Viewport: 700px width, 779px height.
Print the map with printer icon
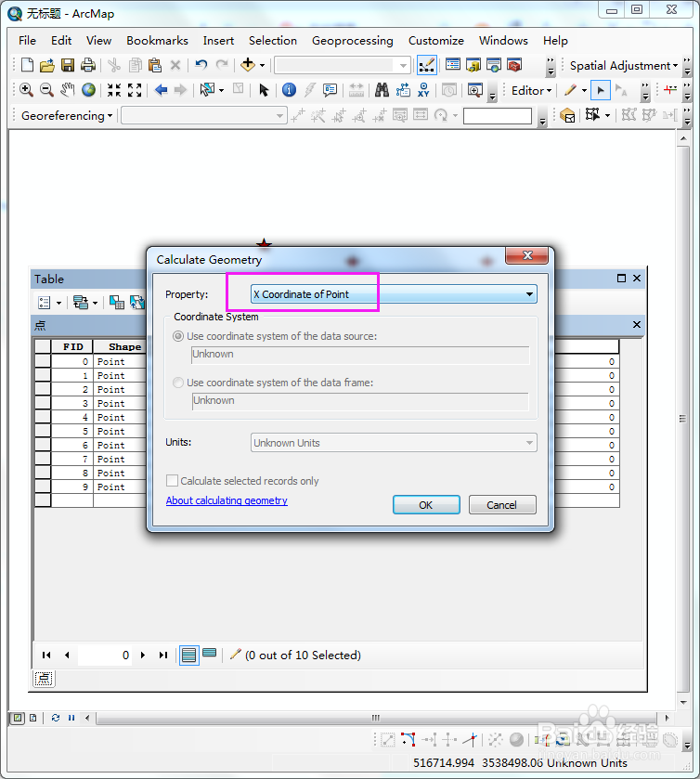[x=88, y=65]
